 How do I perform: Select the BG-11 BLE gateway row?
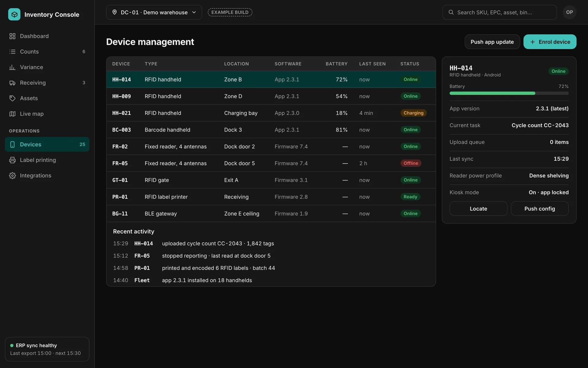[271, 214]
